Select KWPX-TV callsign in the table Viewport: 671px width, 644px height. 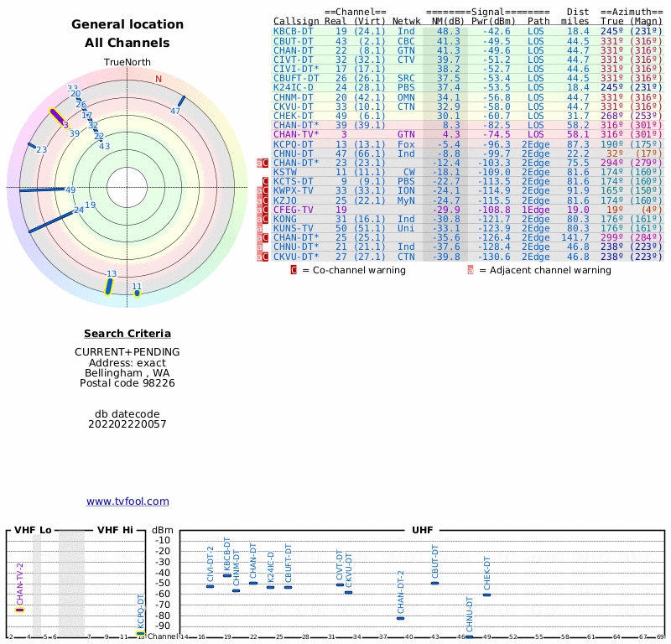[293, 190]
